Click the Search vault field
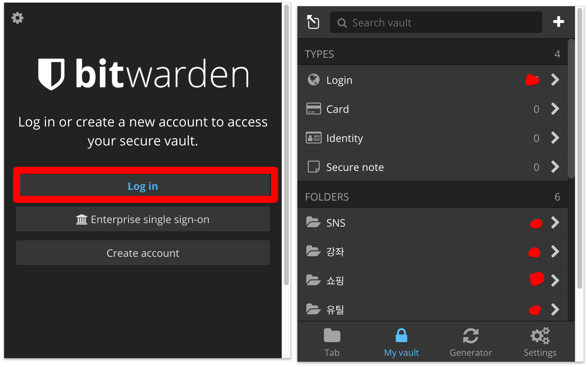 coord(436,23)
